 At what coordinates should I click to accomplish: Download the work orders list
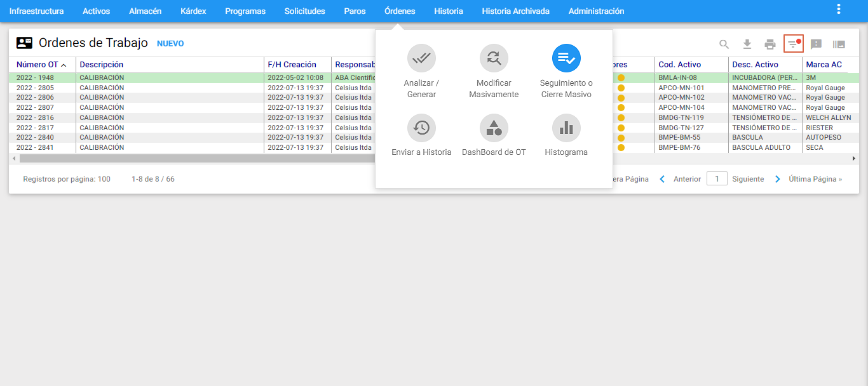coord(747,44)
